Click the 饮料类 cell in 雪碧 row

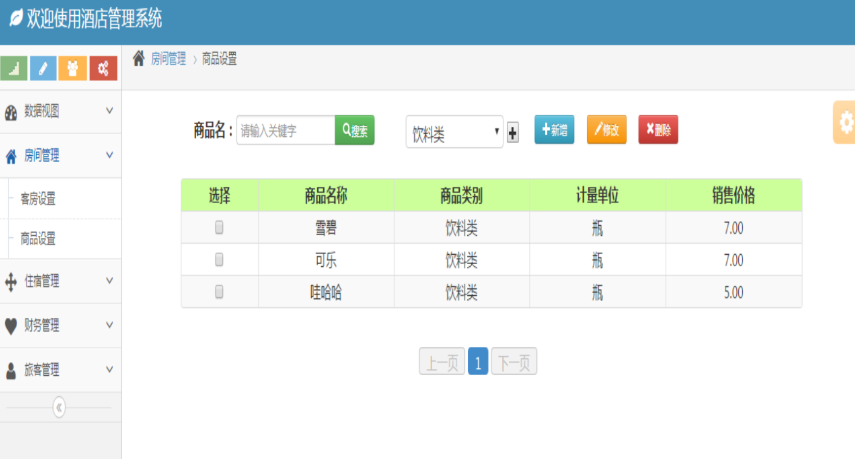tap(461, 228)
